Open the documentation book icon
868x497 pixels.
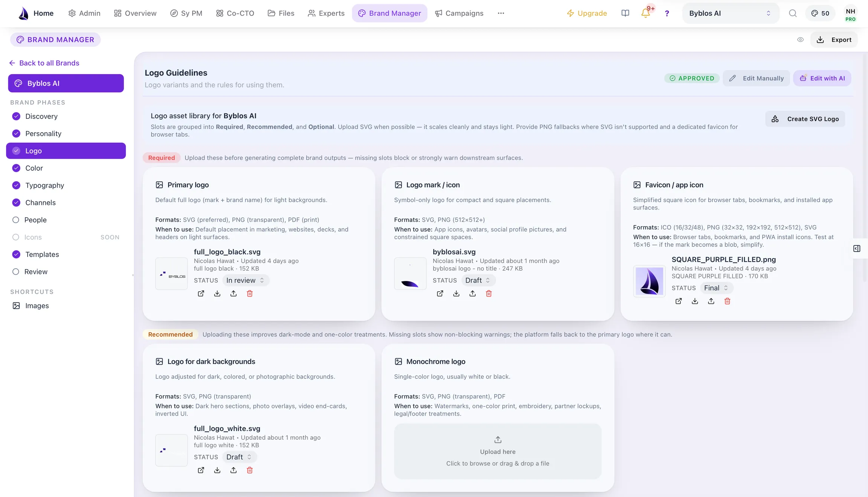pos(625,13)
